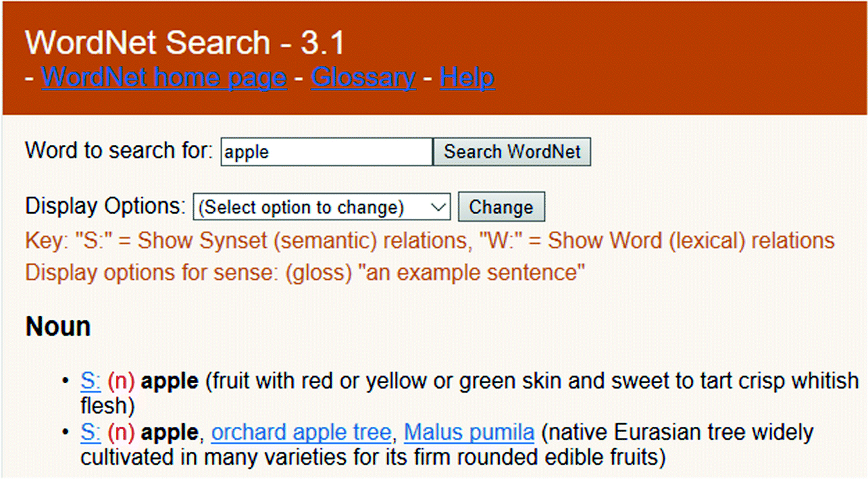The width and height of the screenshot is (868, 479).
Task: Click the 'WordNet Search - 3.1' title
Action: pos(185,43)
